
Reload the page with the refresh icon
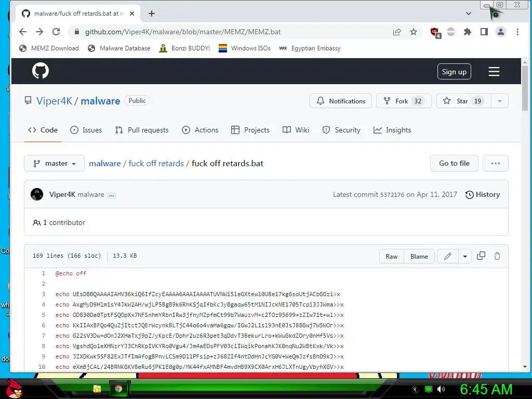pyautogui.click(x=56, y=32)
